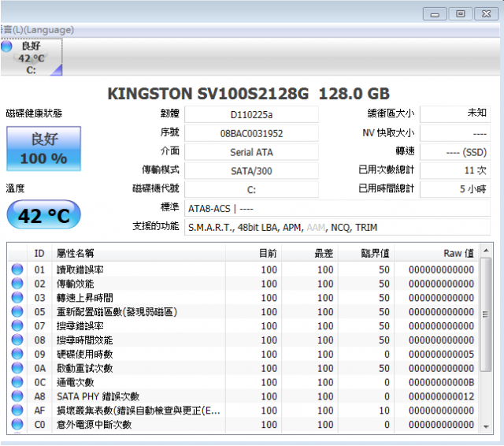Click status orb for attribute 08 搜尋時間效能
Screen dimensions: 504x446
[17, 340]
